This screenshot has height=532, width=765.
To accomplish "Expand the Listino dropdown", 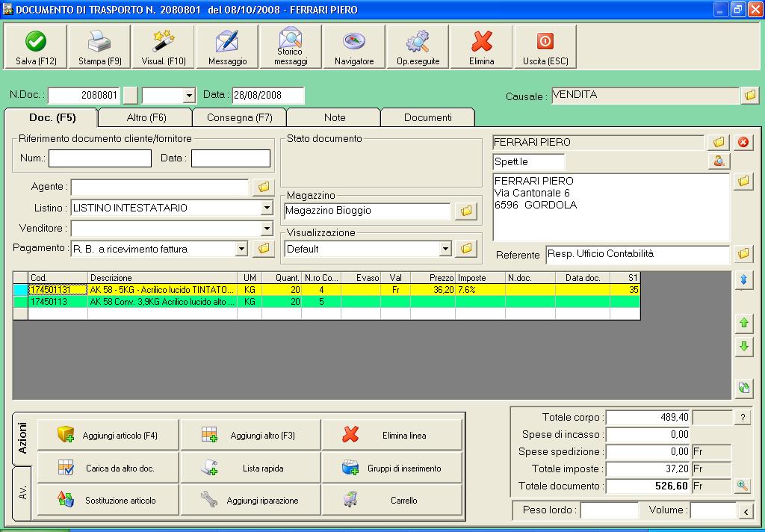I will pyautogui.click(x=267, y=208).
